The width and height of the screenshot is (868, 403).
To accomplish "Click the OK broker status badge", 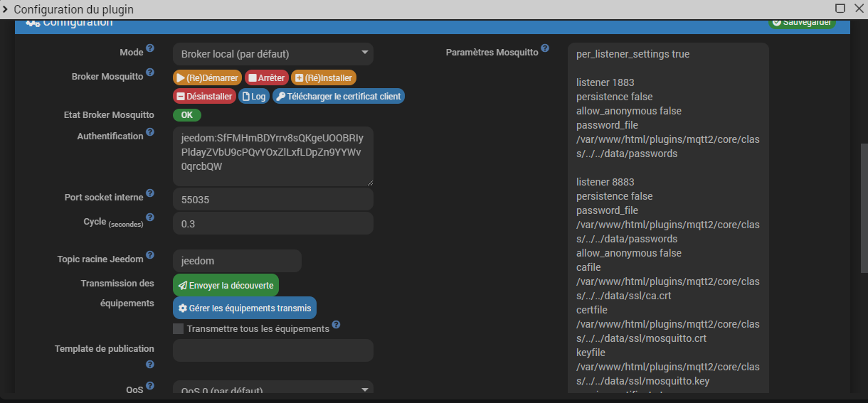I will pos(187,114).
